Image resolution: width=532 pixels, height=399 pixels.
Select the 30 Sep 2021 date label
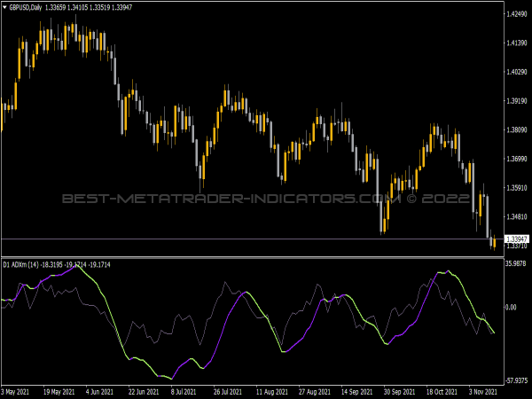point(399,392)
